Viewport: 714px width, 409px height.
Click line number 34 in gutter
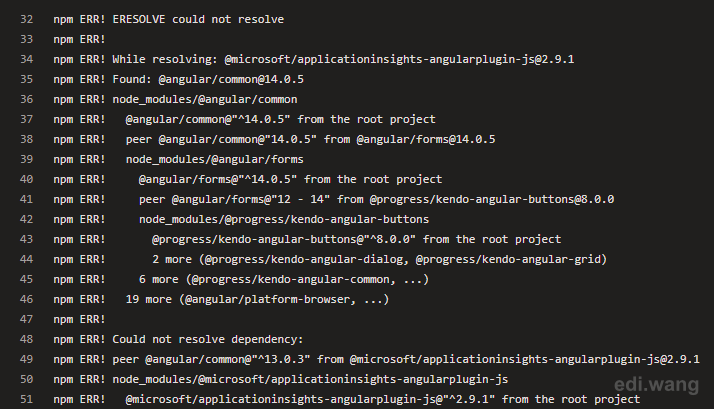click(26, 59)
